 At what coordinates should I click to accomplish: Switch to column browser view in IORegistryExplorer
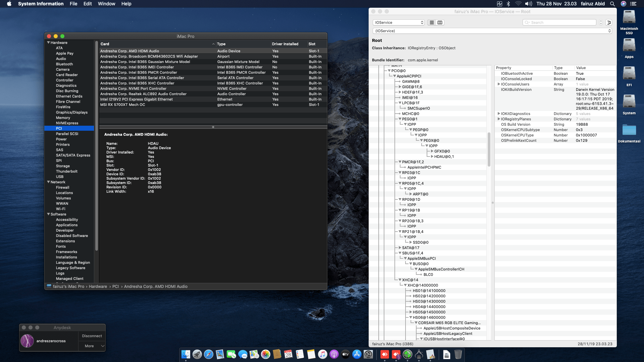coord(440,22)
